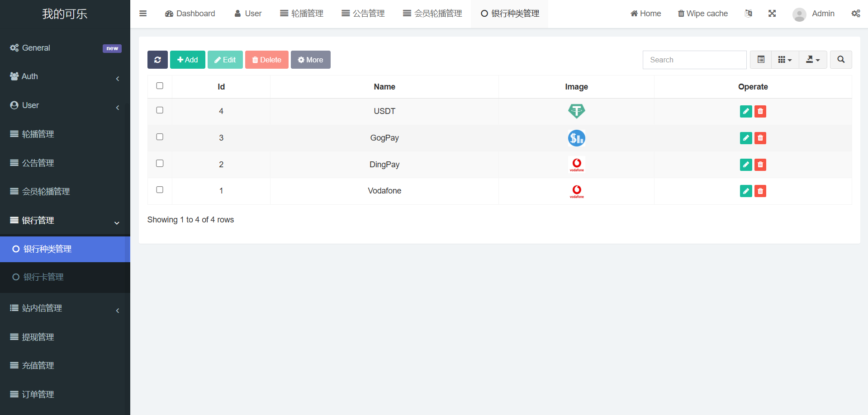Switch to the Dashboard tab
Viewport: 868px width, 415px height.
pos(190,14)
